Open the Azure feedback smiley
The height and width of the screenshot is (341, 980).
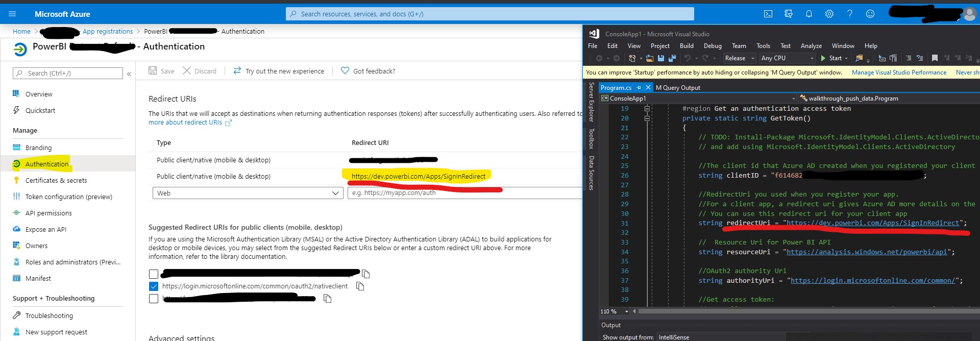coord(870,14)
